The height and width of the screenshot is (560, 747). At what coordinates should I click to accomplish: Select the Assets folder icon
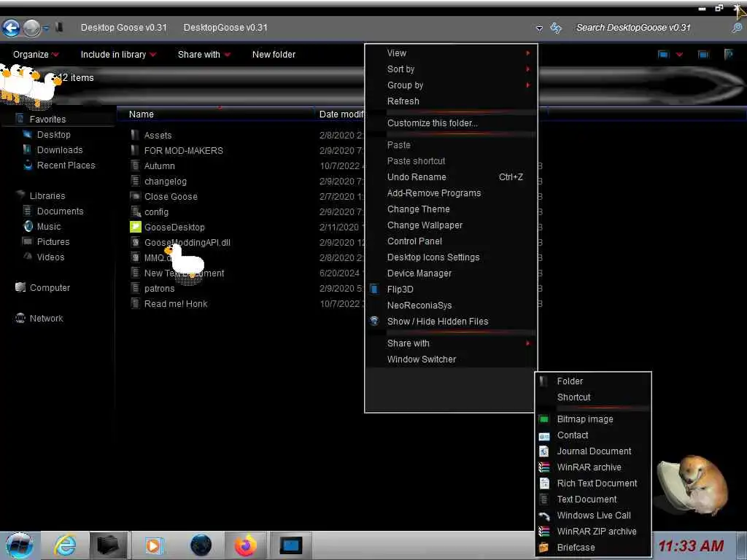[135, 135]
